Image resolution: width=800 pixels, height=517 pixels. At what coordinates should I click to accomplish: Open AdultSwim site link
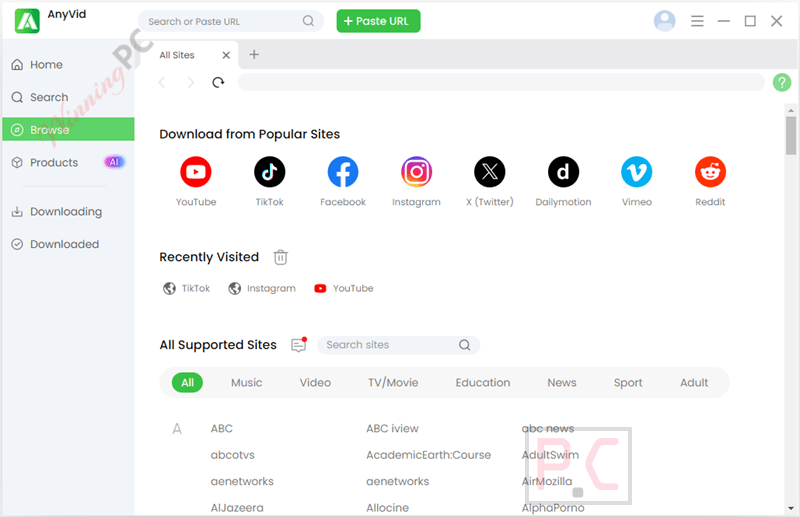pyautogui.click(x=551, y=455)
